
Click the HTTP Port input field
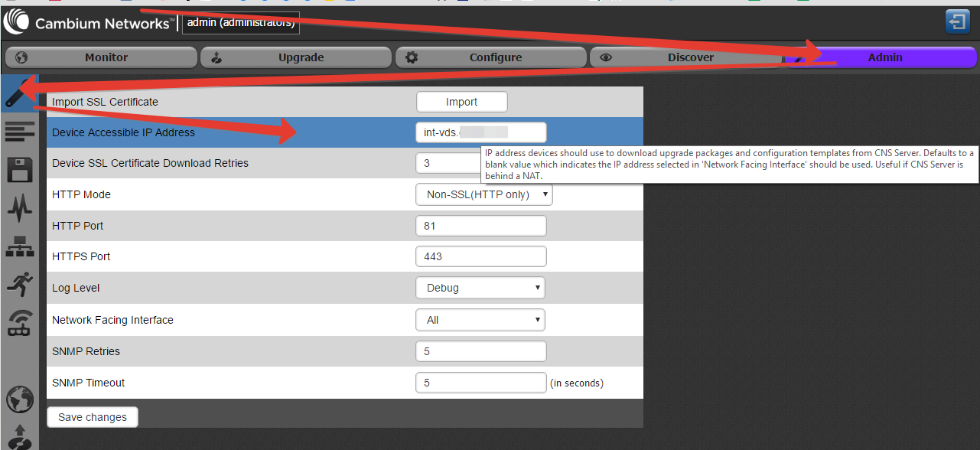(481, 226)
